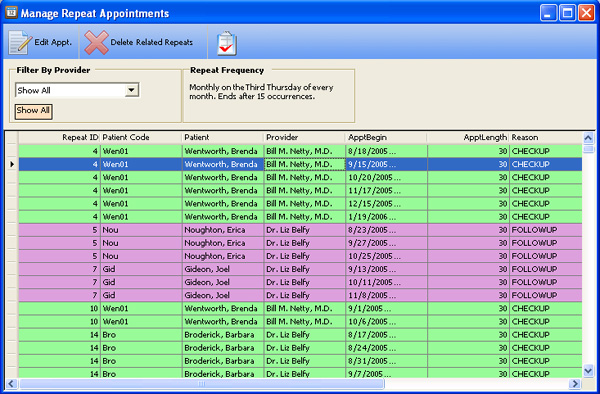Minimize the Manage Repeat Appointments window

(x=548, y=13)
